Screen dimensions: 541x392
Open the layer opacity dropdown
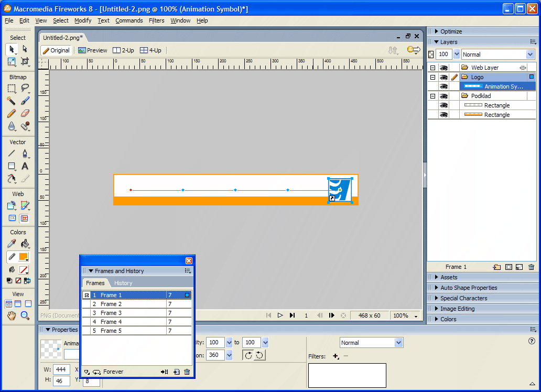(x=457, y=55)
